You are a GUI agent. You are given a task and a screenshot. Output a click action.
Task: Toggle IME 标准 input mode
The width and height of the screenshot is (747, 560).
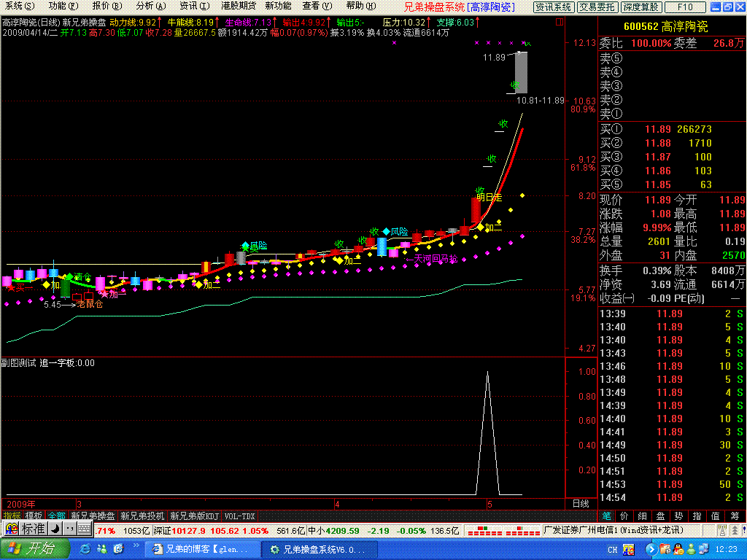(33, 529)
